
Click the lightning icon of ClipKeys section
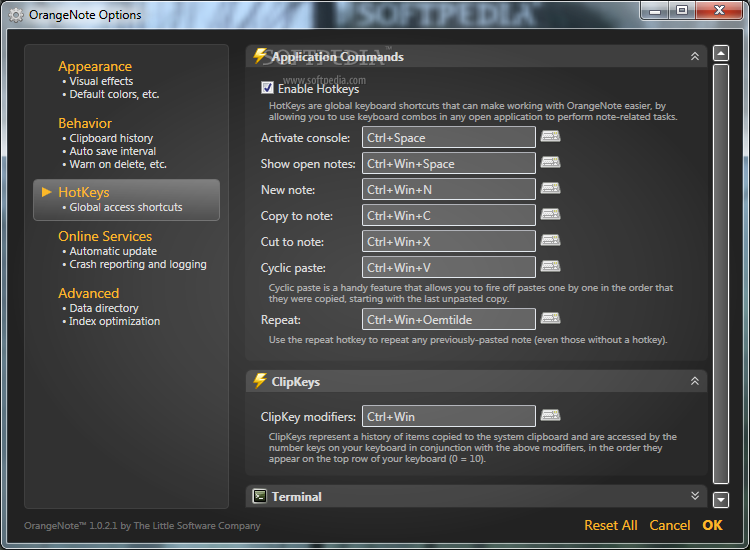pos(260,381)
